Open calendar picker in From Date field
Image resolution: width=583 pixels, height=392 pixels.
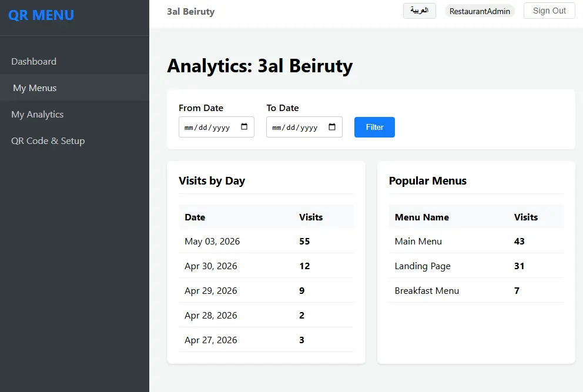(x=244, y=127)
